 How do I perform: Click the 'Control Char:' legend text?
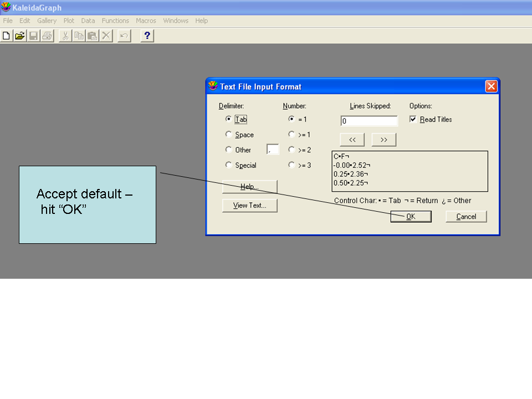click(356, 201)
